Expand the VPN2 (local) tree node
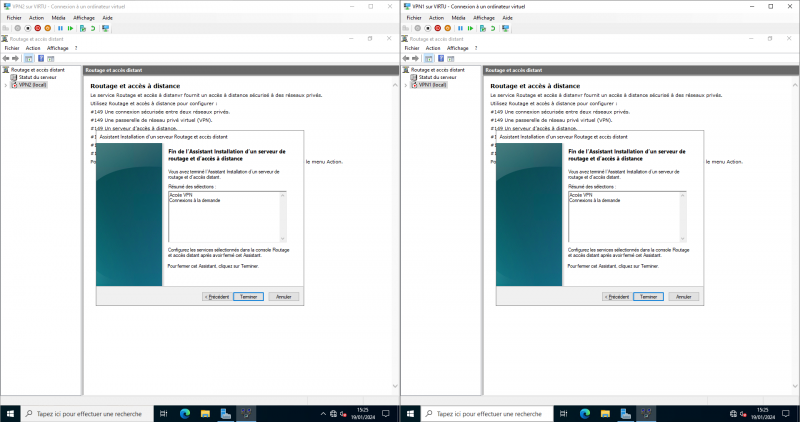800x422 pixels. coord(6,85)
